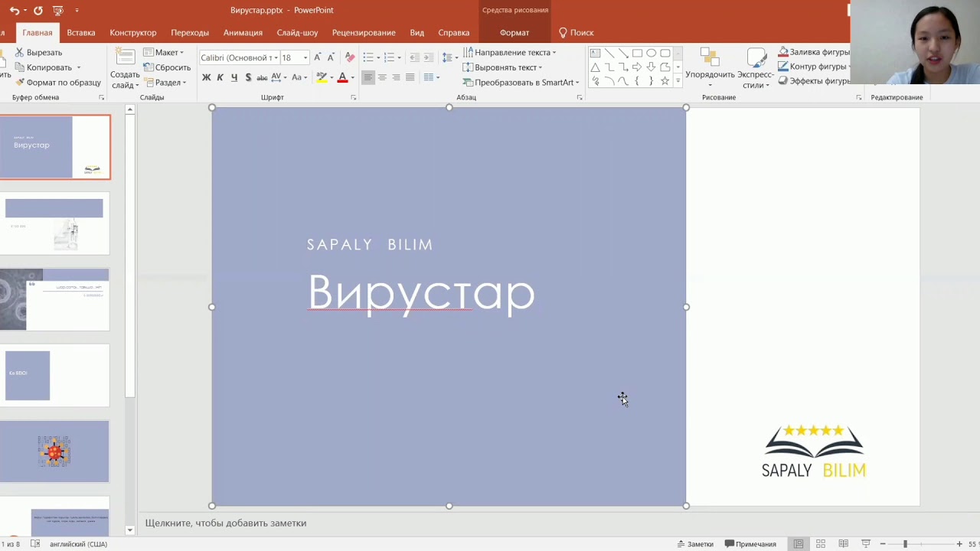Select slide 2 thumbnail with microscope image

click(54, 223)
